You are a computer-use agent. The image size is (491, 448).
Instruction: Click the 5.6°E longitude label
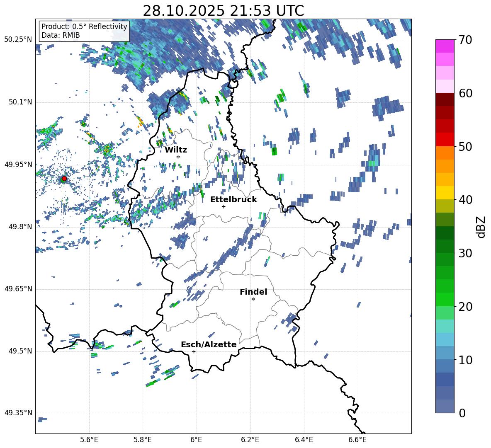tap(89, 440)
